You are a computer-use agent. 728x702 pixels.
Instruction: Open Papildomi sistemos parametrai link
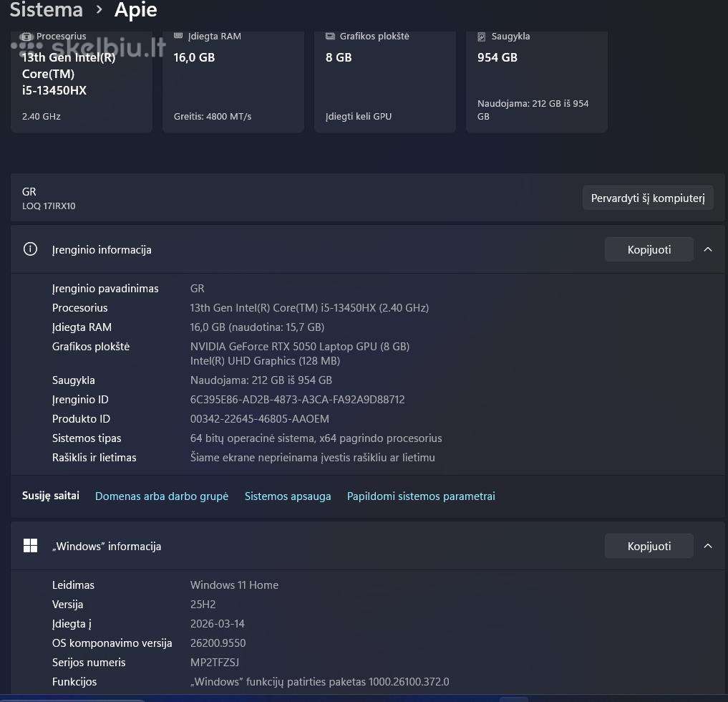pos(421,496)
